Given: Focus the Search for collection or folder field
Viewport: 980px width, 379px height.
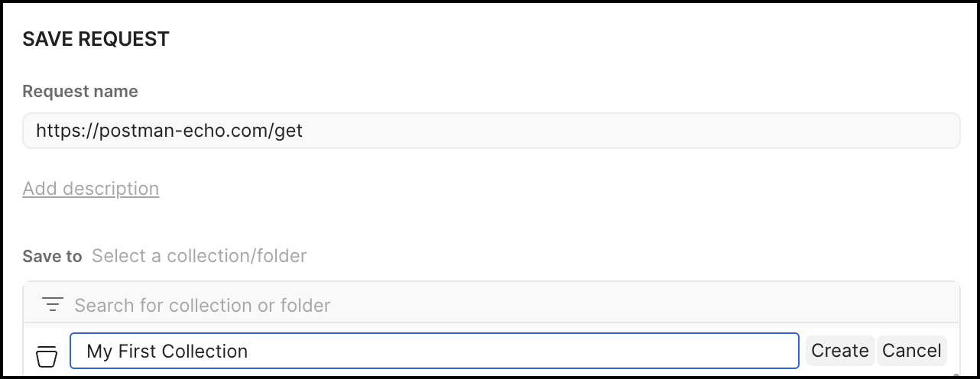Looking at the screenshot, I should click(505, 306).
